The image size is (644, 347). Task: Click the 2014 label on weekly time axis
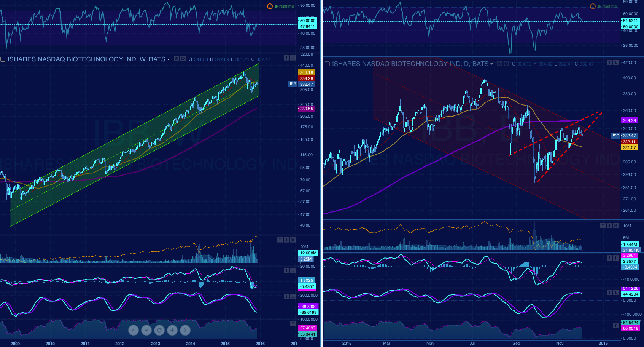click(191, 344)
